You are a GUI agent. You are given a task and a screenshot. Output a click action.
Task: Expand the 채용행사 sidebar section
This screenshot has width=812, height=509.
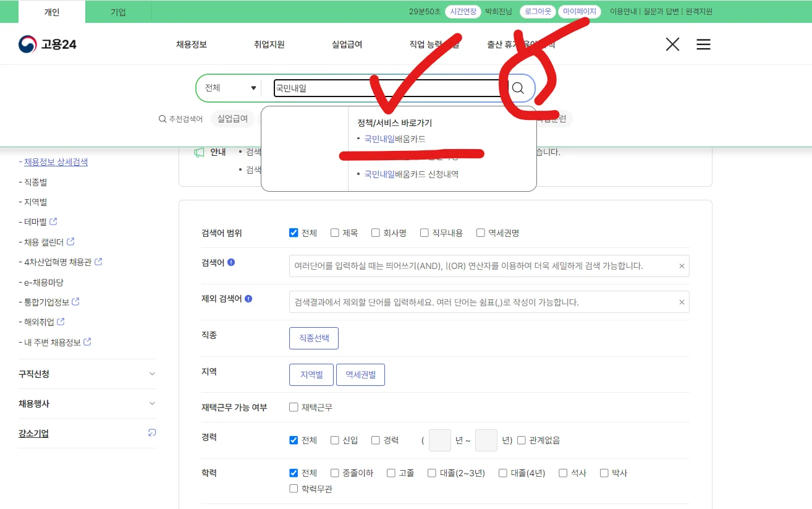87,403
